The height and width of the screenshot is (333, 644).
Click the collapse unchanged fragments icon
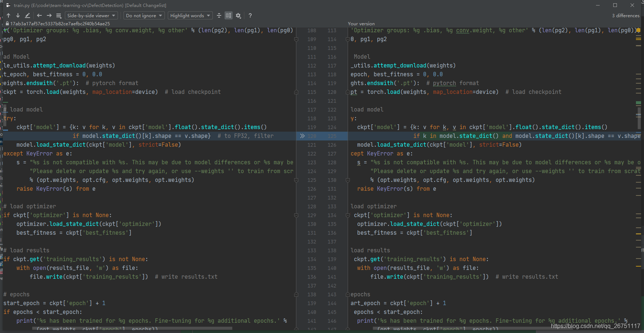tap(219, 15)
